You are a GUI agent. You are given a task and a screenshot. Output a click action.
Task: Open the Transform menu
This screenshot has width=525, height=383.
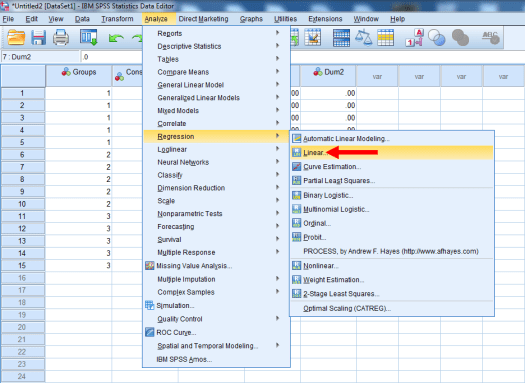117,19
